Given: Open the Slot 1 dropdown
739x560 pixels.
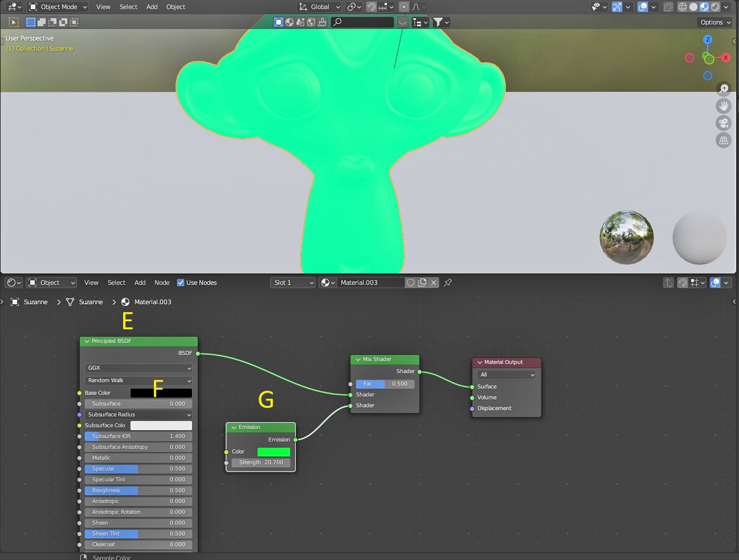Looking at the screenshot, I should coord(292,283).
